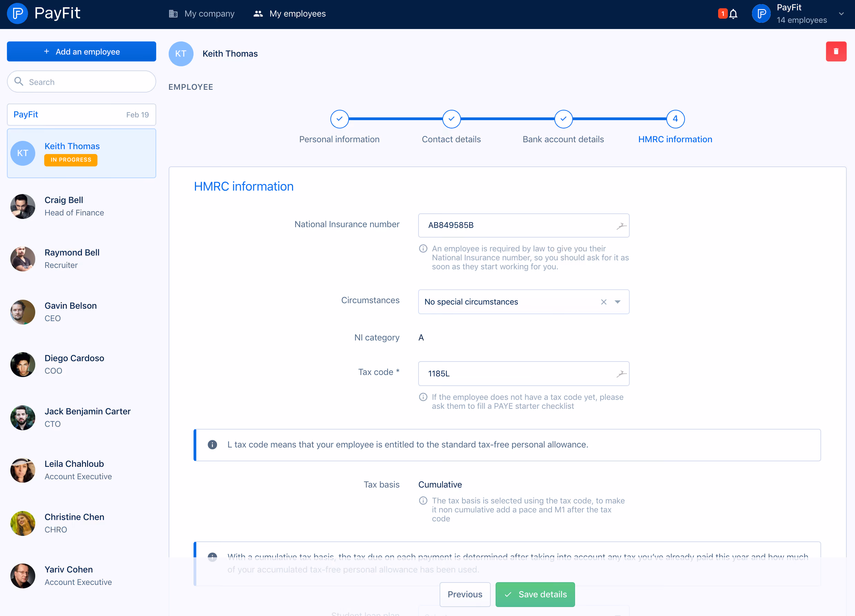This screenshot has width=855, height=616.
Task: Click the PayFit logo icon in header
Action: 17,13
